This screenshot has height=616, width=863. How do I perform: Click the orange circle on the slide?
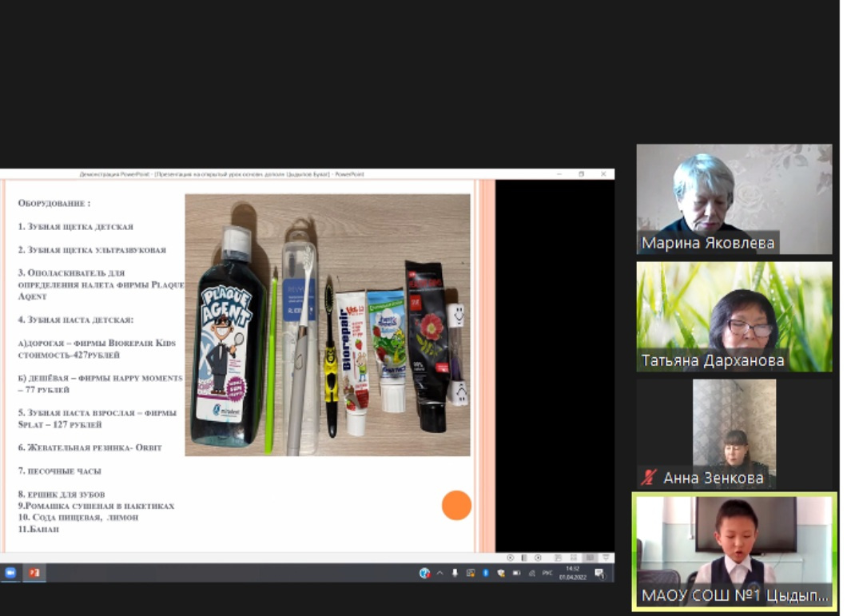click(456, 505)
